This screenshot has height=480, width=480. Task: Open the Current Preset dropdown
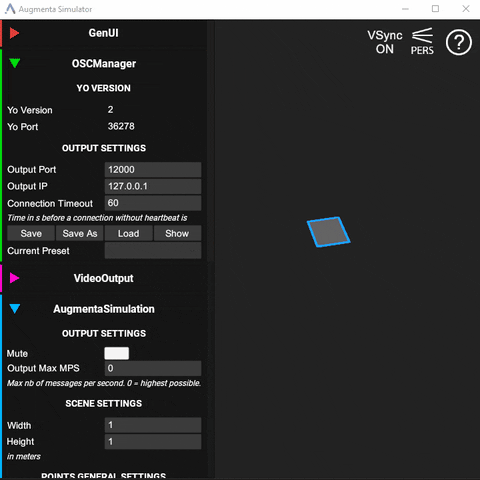(x=153, y=251)
